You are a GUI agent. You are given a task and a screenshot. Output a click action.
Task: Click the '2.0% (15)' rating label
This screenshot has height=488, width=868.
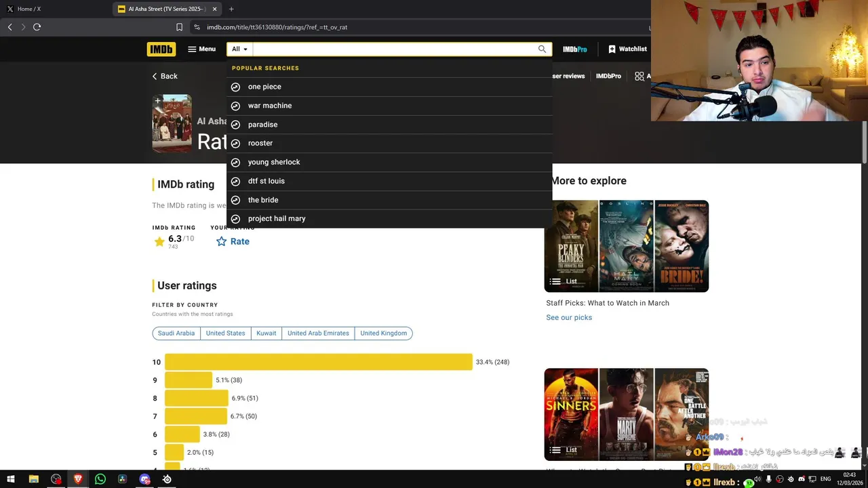(200, 453)
